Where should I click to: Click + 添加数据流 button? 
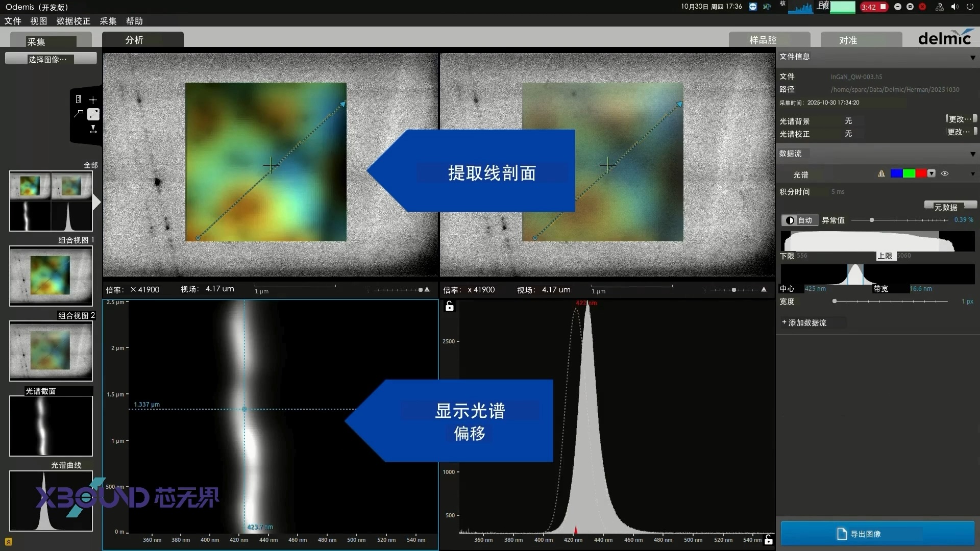(804, 322)
